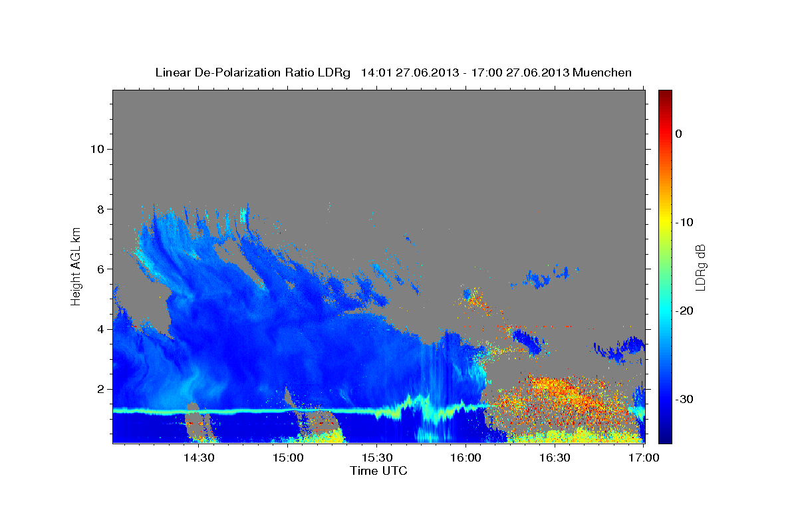Click the 17:00 time tick label
Screen dimensions: 798x532
click(644, 458)
